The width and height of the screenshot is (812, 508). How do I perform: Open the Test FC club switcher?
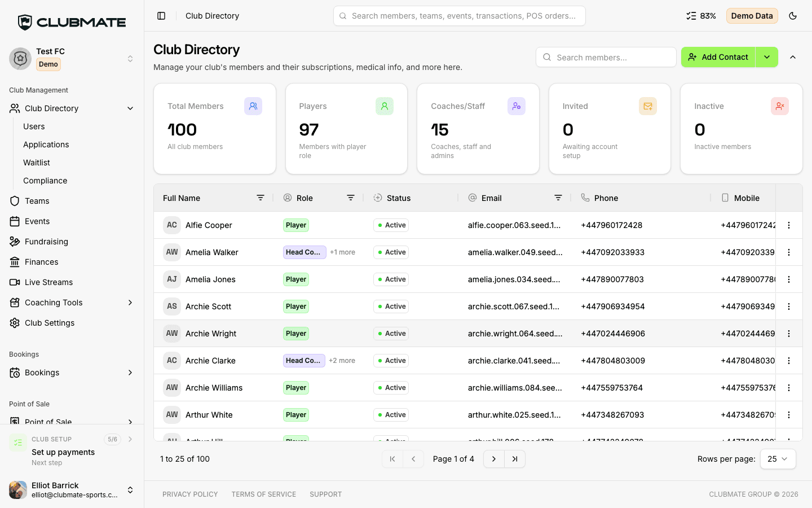(72, 58)
